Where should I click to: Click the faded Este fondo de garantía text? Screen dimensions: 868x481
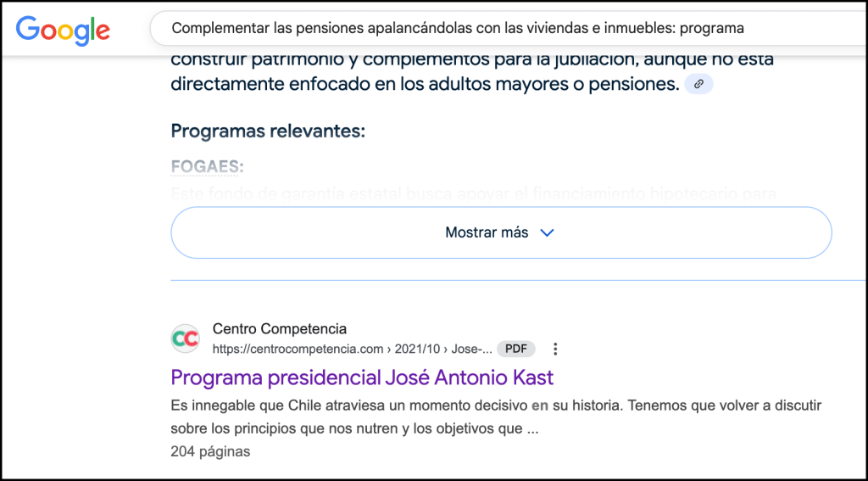(x=474, y=194)
